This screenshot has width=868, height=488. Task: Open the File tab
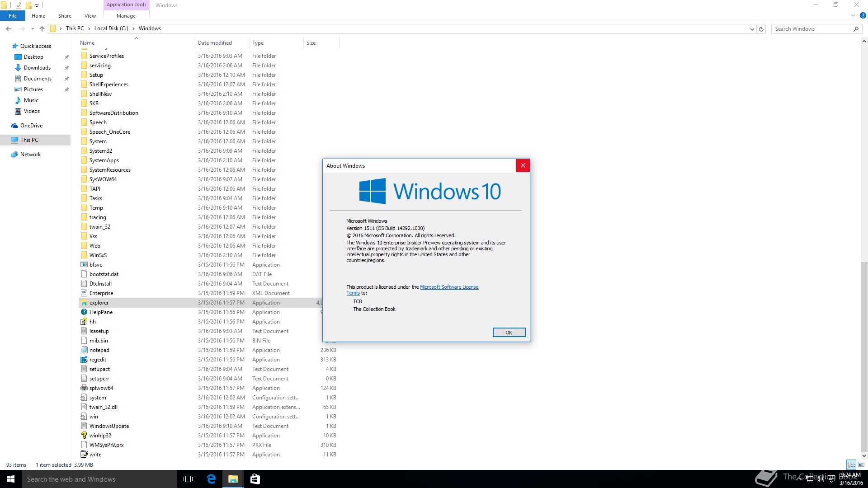point(13,16)
